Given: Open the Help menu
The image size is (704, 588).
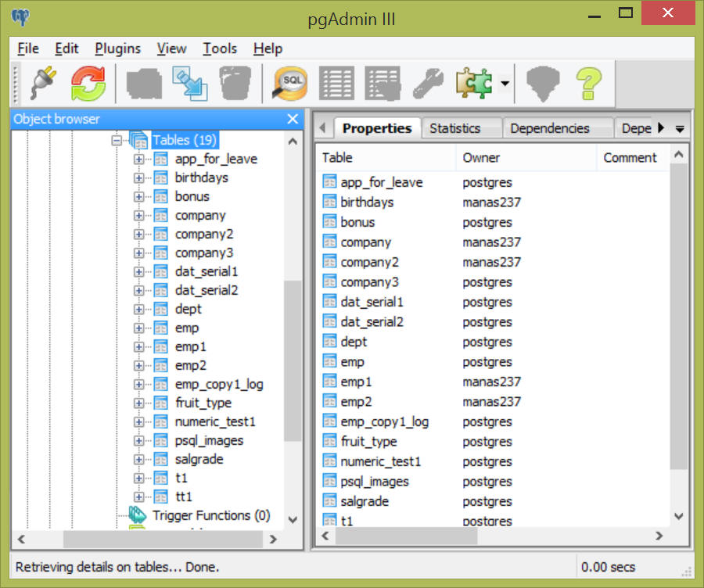Looking at the screenshot, I should [268, 48].
